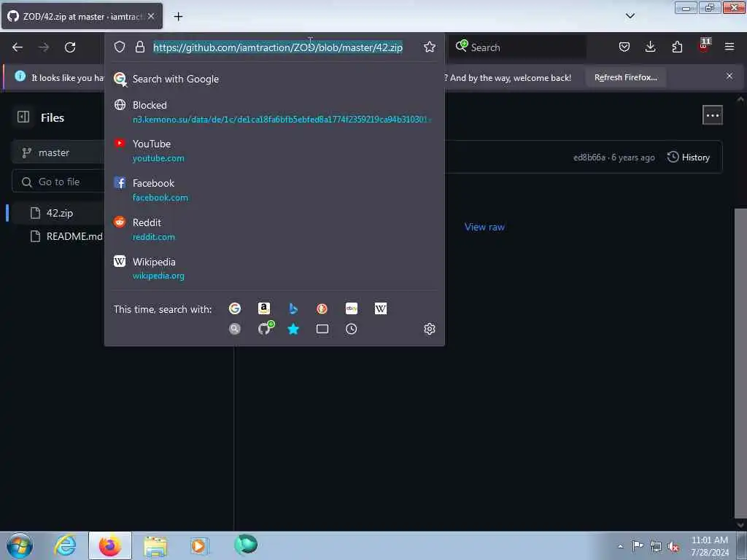The height and width of the screenshot is (560, 747).
Task: Show site security lock information
Action: click(x=139, y=47)
